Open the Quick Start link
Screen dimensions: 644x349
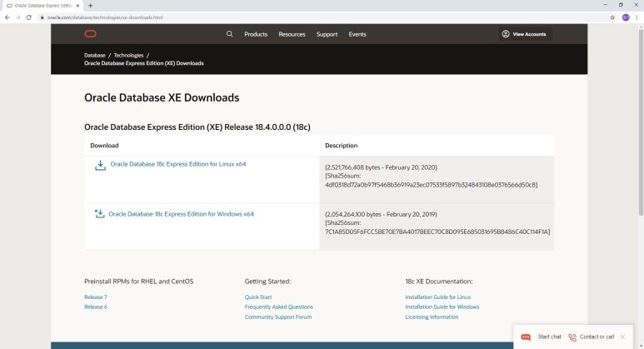click(x=258, y=297)
